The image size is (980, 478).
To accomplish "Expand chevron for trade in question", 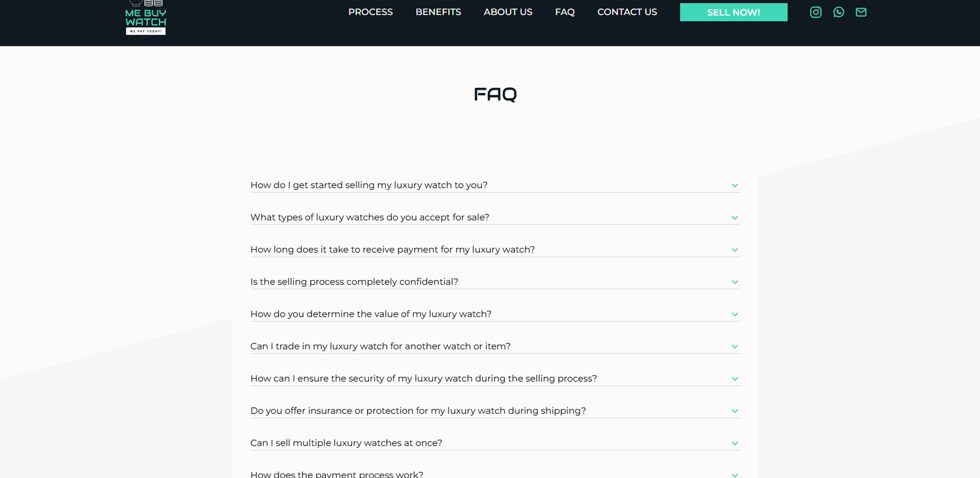I will click(734, 347).
